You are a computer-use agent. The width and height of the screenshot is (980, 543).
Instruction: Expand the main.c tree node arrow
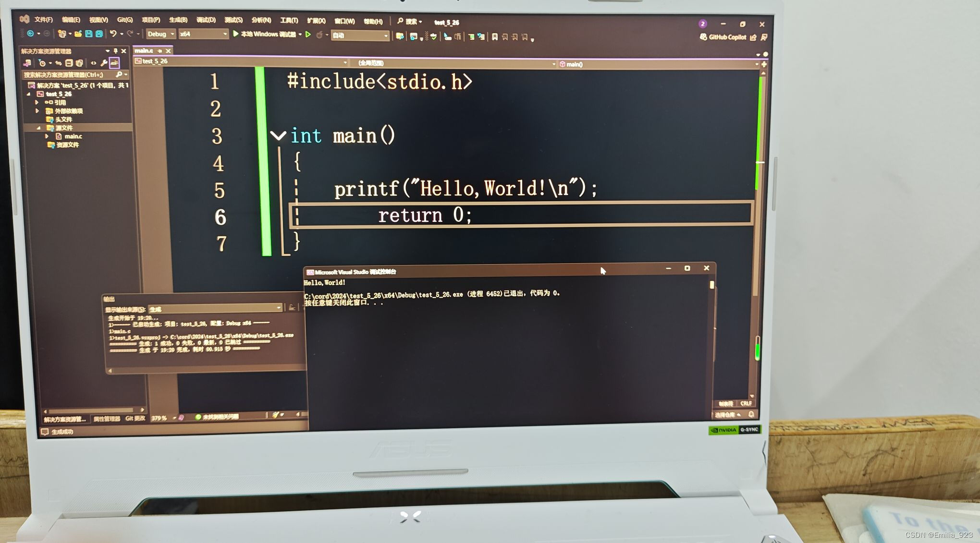tap(47, 136)
